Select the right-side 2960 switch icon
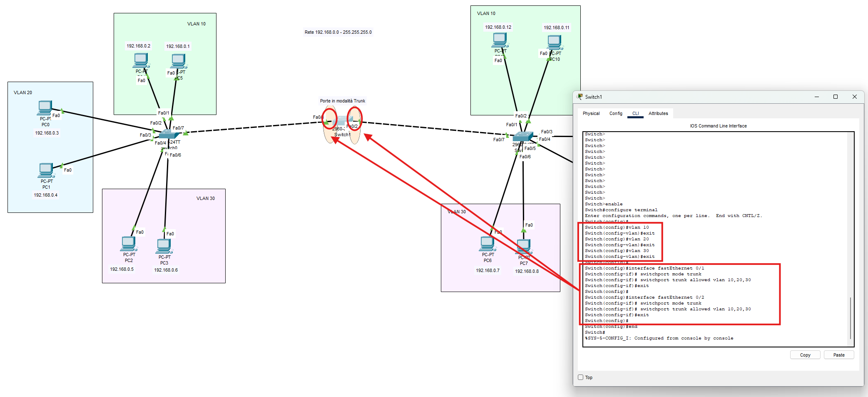The width and height of the screenshot is (868, 397). [x=523, y=136]
